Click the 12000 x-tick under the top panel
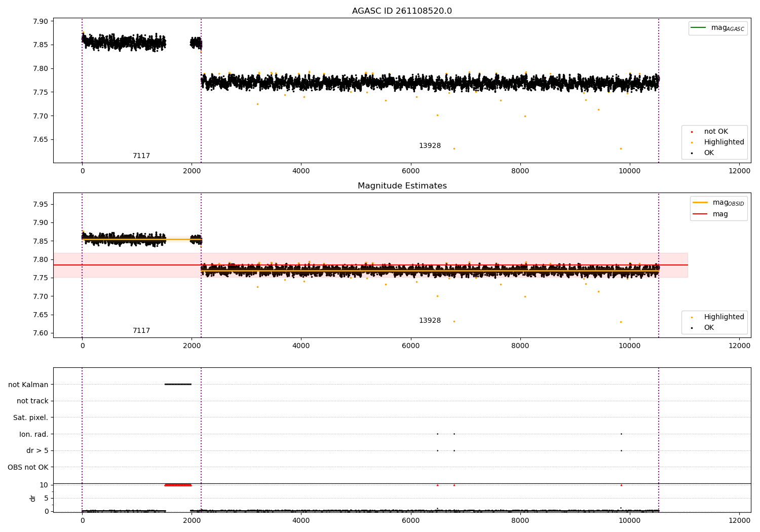 pyautogui.click(x=739, y=171)
